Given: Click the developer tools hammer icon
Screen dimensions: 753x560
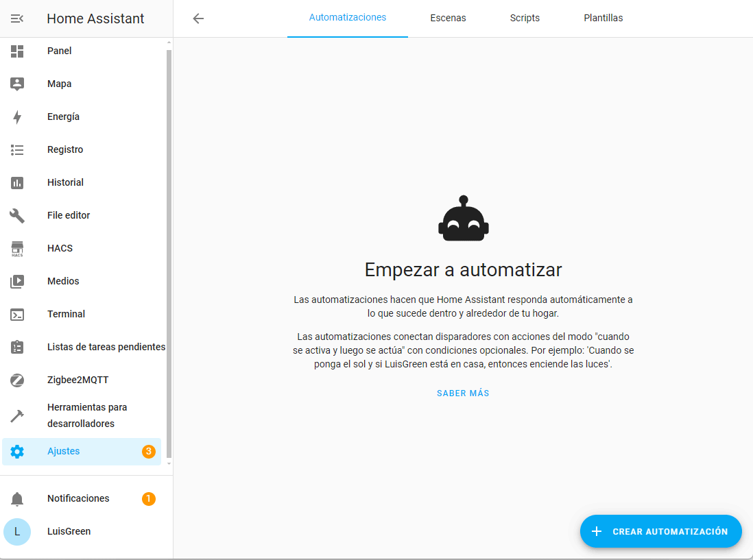Looking at the screenshot, I should pos(17,415).
